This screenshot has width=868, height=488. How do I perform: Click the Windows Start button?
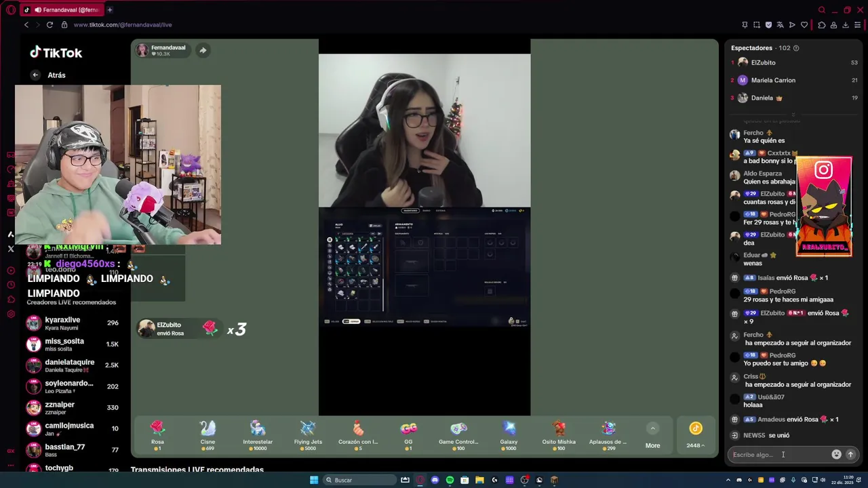314,480
